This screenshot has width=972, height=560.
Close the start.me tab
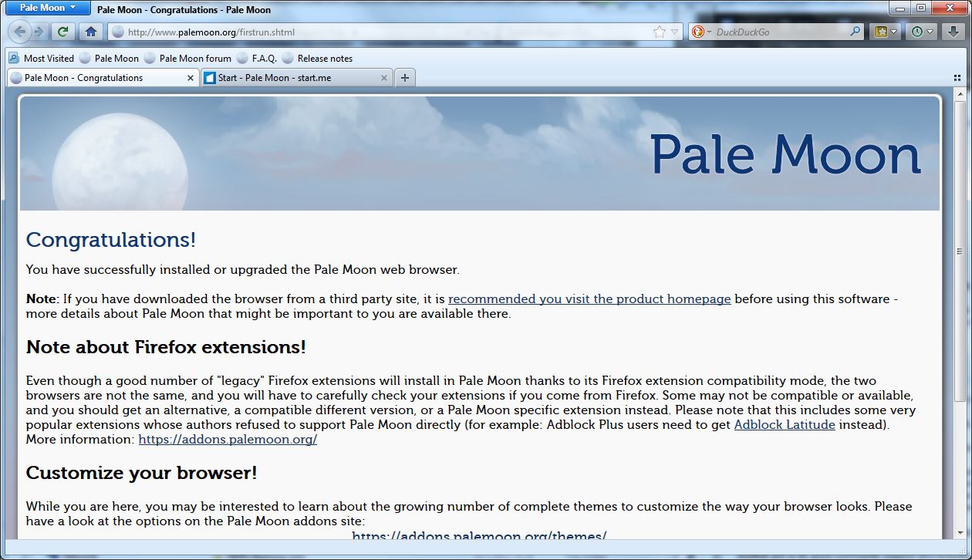pos(385,78)
